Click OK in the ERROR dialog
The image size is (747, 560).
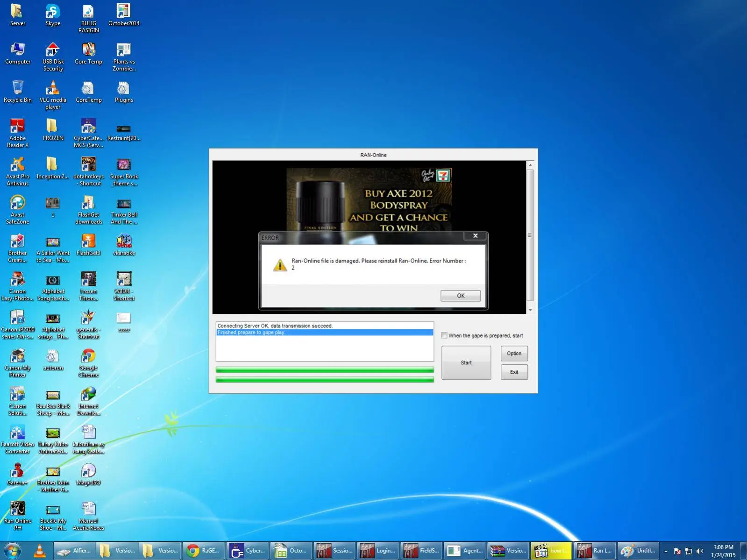point(460,296)
